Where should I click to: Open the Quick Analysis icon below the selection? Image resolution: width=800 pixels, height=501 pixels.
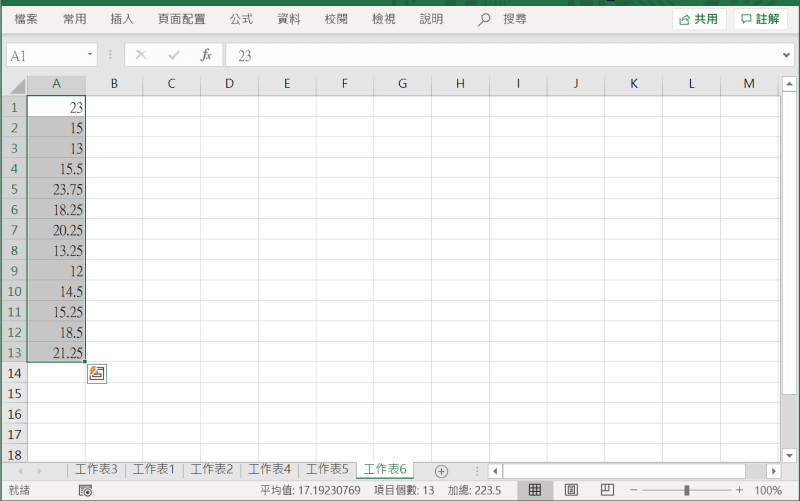coord(96,373)
